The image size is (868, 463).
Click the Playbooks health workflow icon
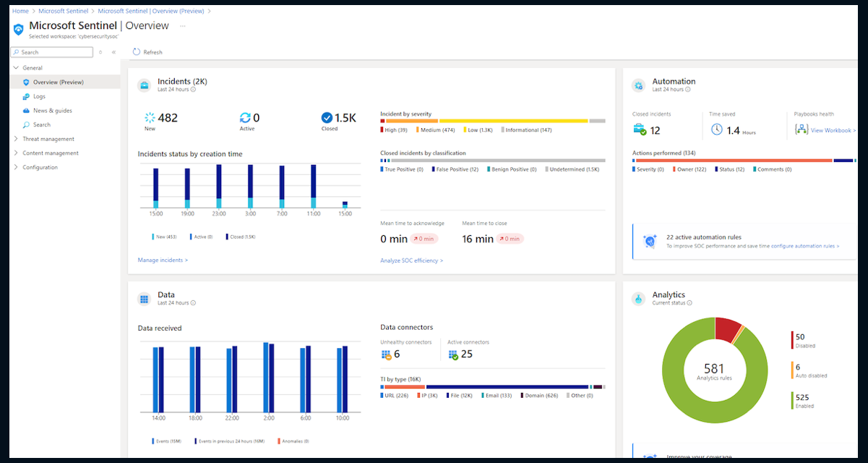tap(801, 129)
